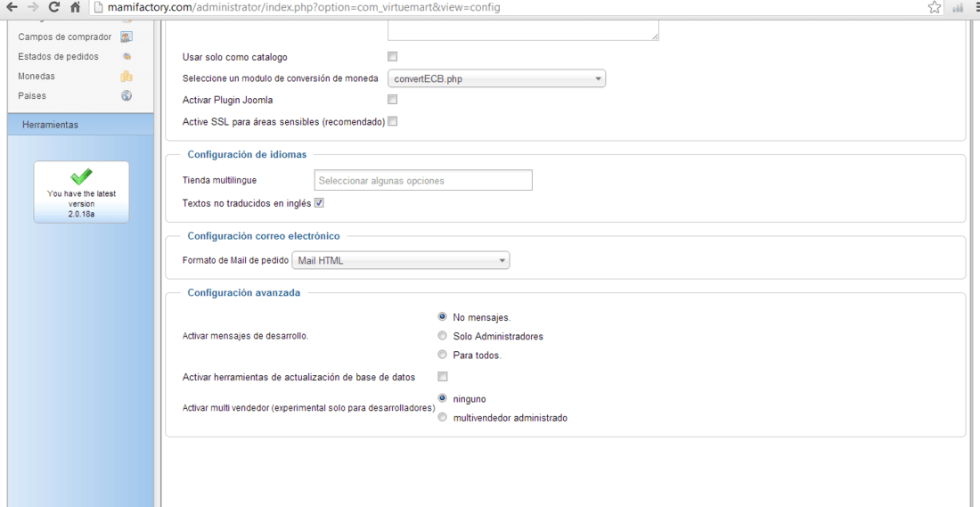The height and width of the screenshot is (507, 980).
Task: Enable Usar solo como catalogo checkbox
Action: 393,57
